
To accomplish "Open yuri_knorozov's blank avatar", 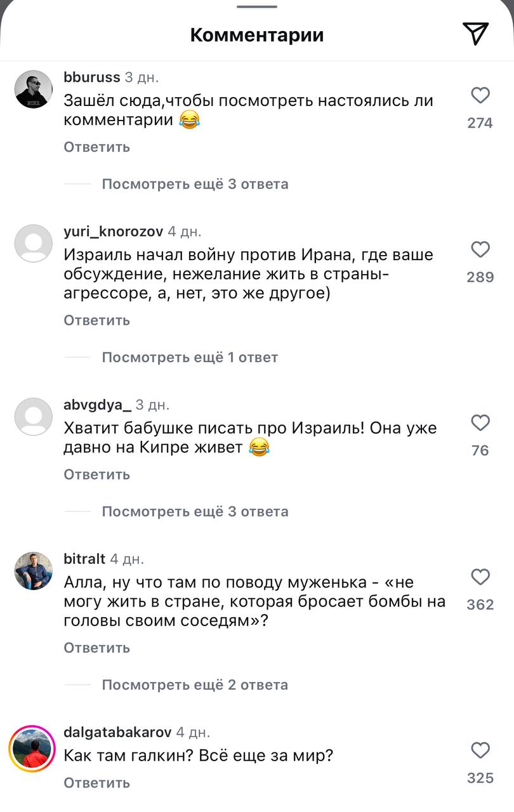I will (33, 244).
